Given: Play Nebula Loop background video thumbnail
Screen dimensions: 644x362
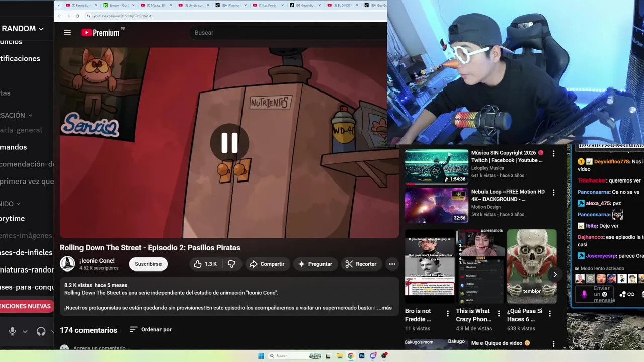Looking at the screenshot, I should [x=436, y=206].
